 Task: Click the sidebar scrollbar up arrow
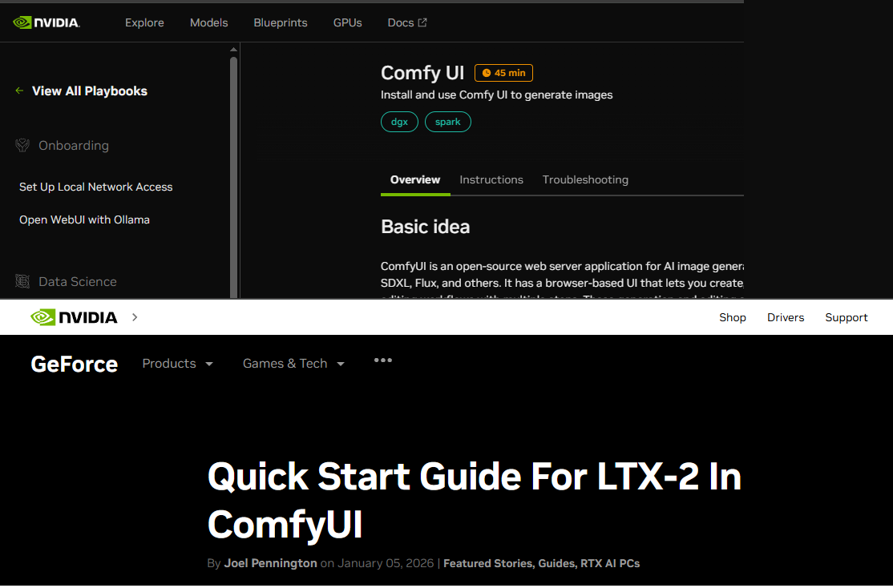pyautogui.click(x=233, y=50)
